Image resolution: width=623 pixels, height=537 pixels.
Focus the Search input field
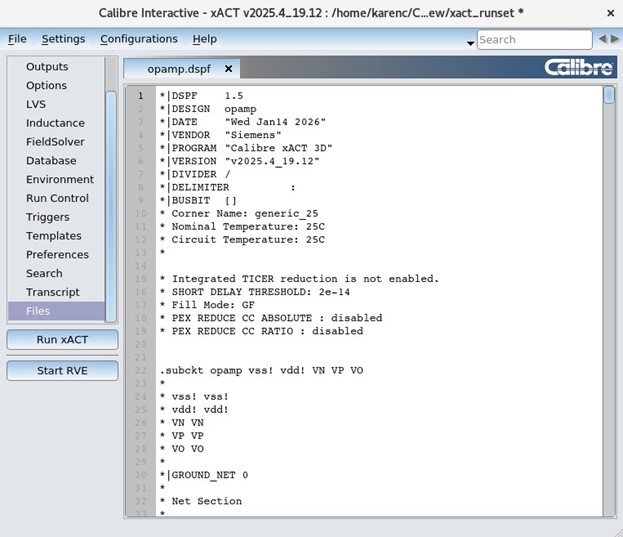pos(534,39)
